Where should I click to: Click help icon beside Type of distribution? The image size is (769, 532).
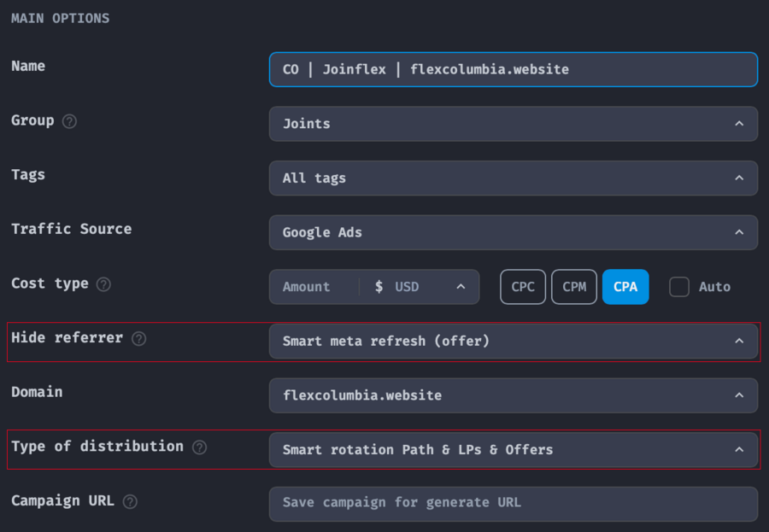click(x=199, y=447)
